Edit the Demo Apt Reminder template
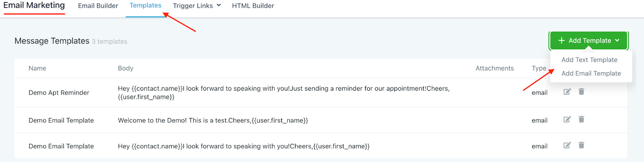Viewport: 644px width, 162px height. click(567, 92)
